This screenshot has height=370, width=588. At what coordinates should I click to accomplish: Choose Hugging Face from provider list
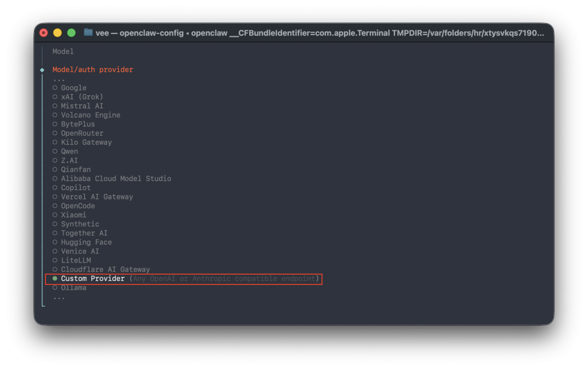coord(86,242)
